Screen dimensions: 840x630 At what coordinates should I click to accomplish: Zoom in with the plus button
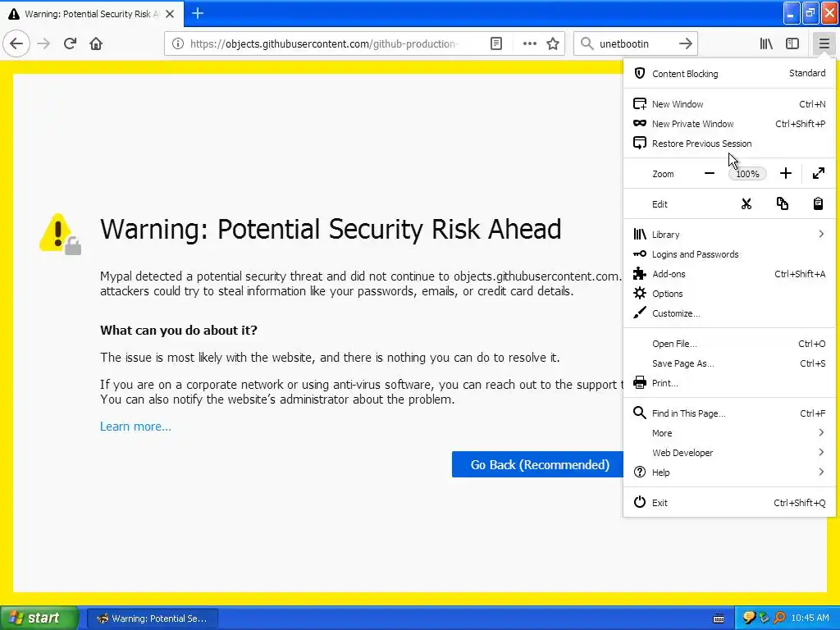click(785, 173)
